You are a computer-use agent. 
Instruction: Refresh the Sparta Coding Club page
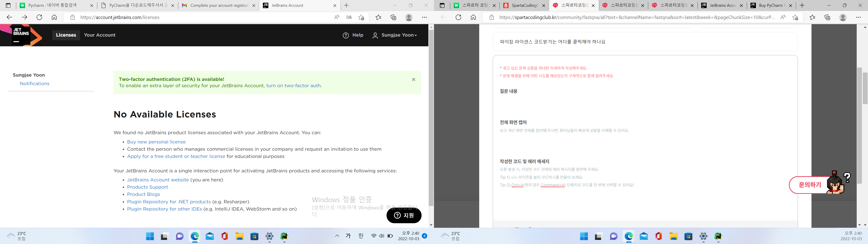[458, 17]
